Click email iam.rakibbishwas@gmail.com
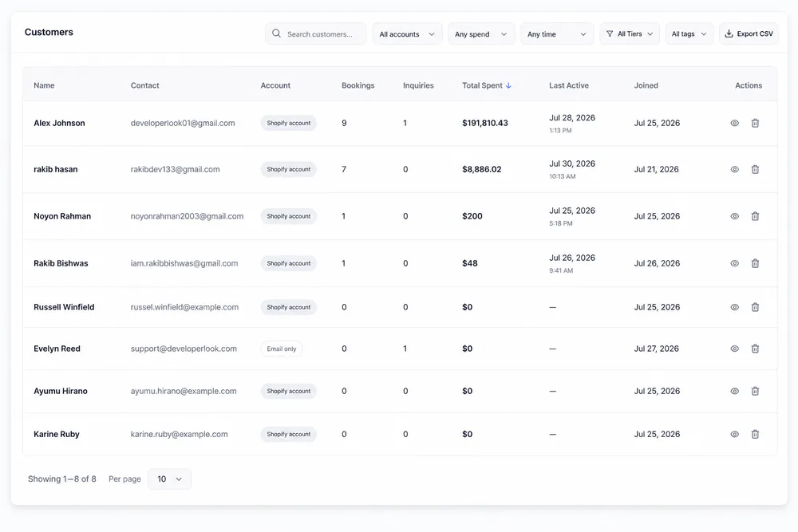The image size is (798, 532). [x=184, y=263]
